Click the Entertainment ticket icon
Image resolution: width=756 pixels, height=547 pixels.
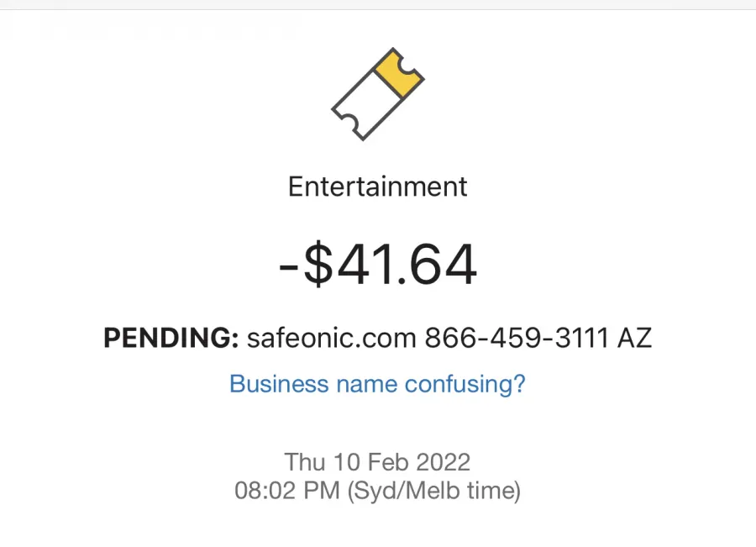pyautogui.click(x=377, y=94)
